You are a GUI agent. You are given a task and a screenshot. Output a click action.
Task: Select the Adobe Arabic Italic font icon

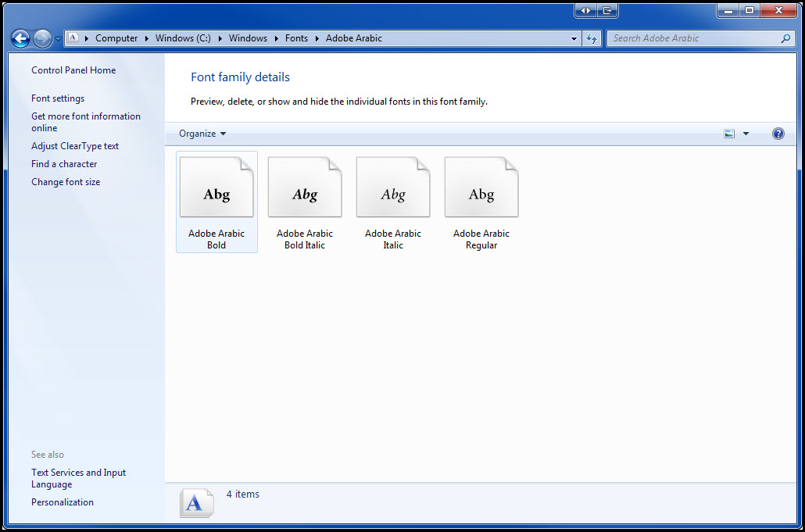(393, 187)
